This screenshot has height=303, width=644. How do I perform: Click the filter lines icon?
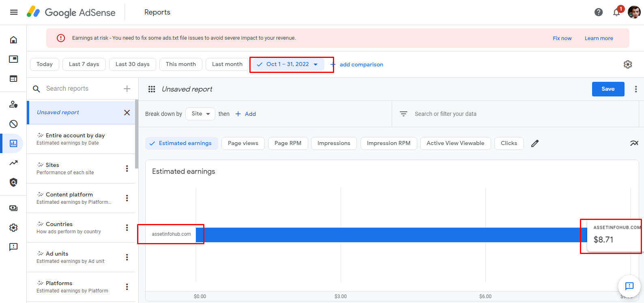(404, 114)
